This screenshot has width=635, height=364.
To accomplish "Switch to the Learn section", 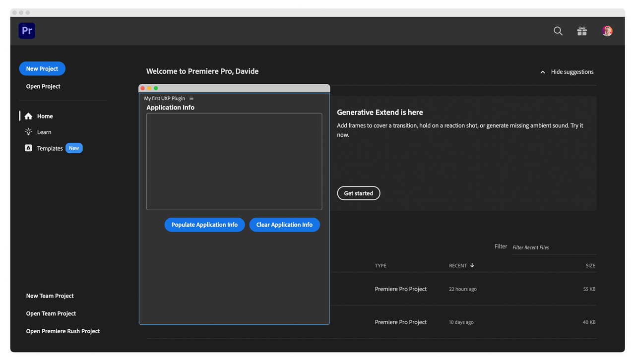I will pyautogui.click(x=44, y=131).
